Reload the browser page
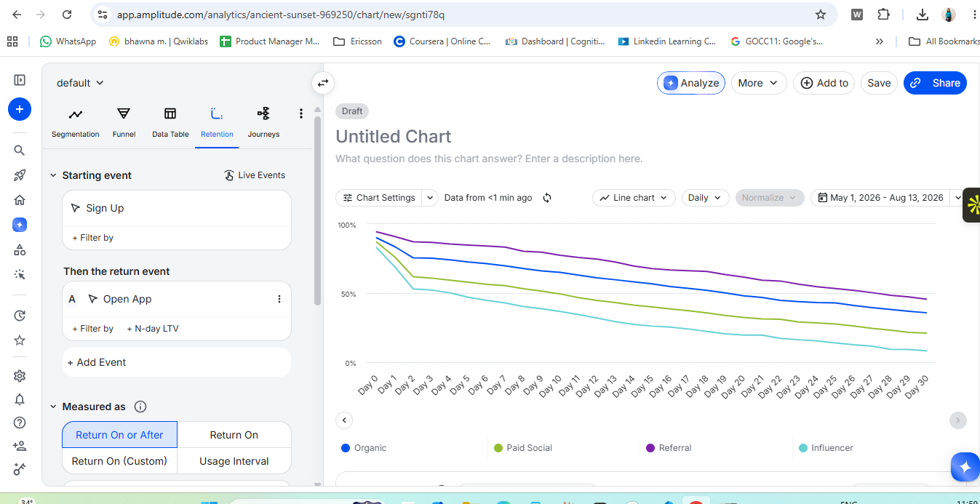The height and width of the screenshot is (504, 980). 67,15
